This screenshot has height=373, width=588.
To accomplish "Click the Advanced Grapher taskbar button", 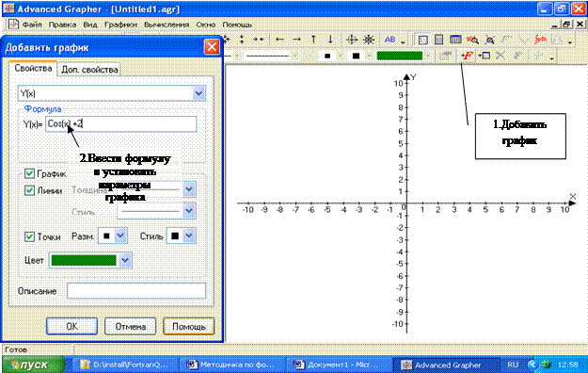I will [x=446, y=365].
